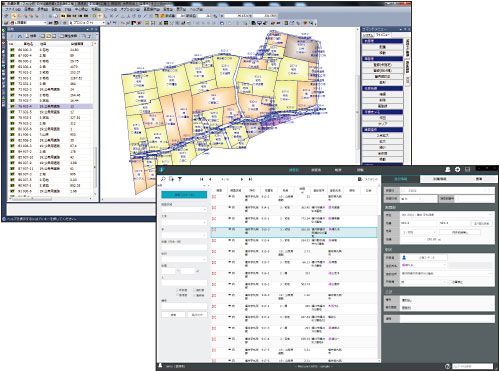Select the second tab in the map window's command panel

point(383,35)
